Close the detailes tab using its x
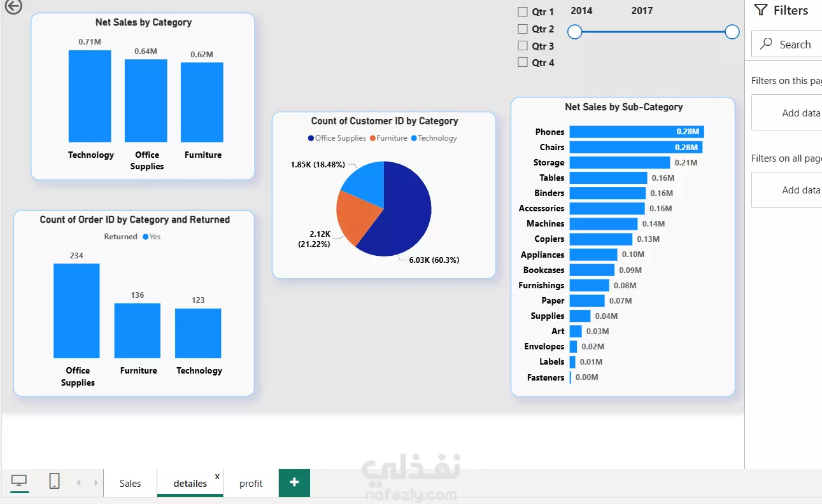The height and width of the screenshot is (504, 822). tap(217, 476)
